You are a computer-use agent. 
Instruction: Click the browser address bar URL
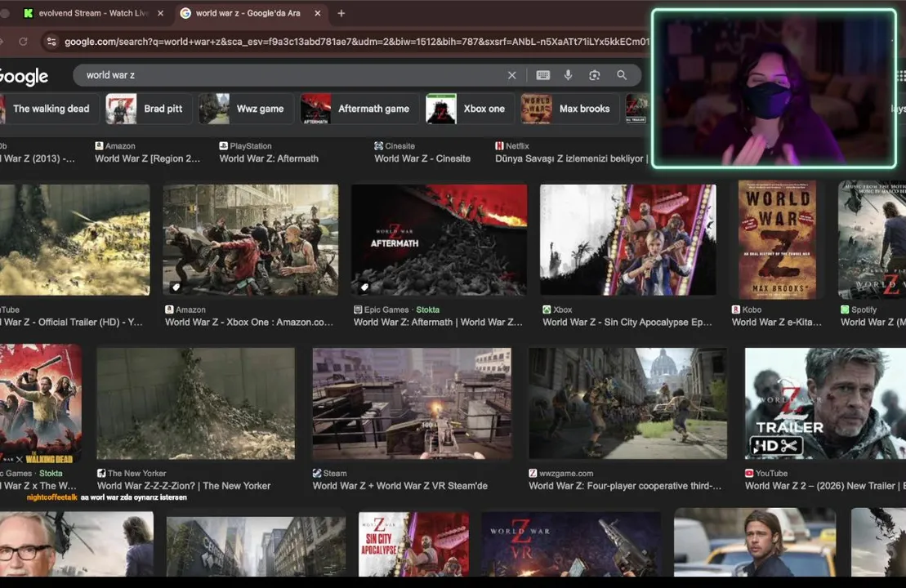tap(356, 42)
